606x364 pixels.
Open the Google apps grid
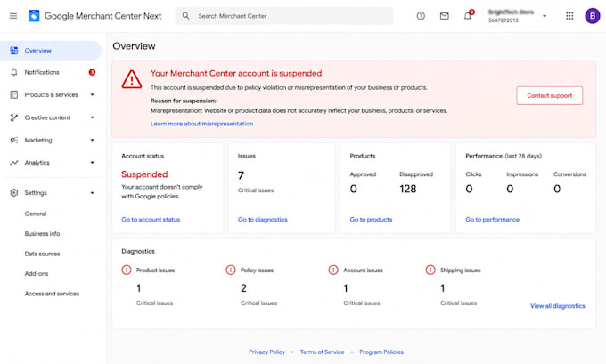point(569,16)
